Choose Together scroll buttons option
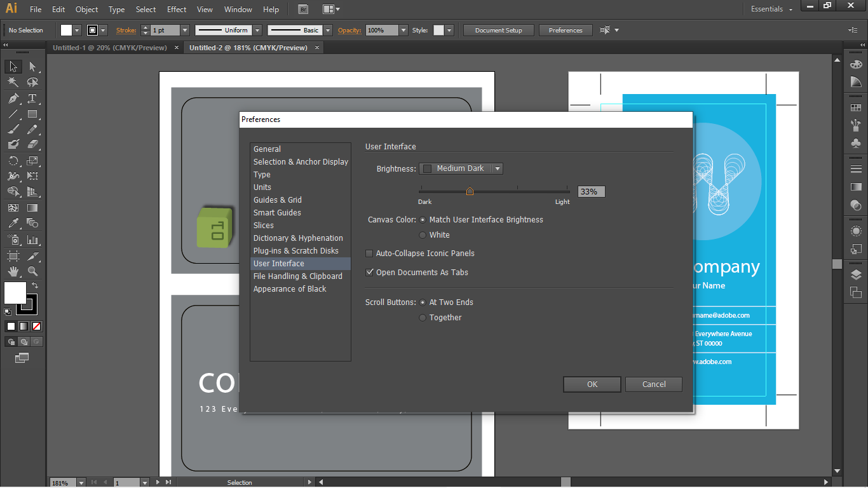The height and width of the screenshot is (488, 868). click(423, 318)
